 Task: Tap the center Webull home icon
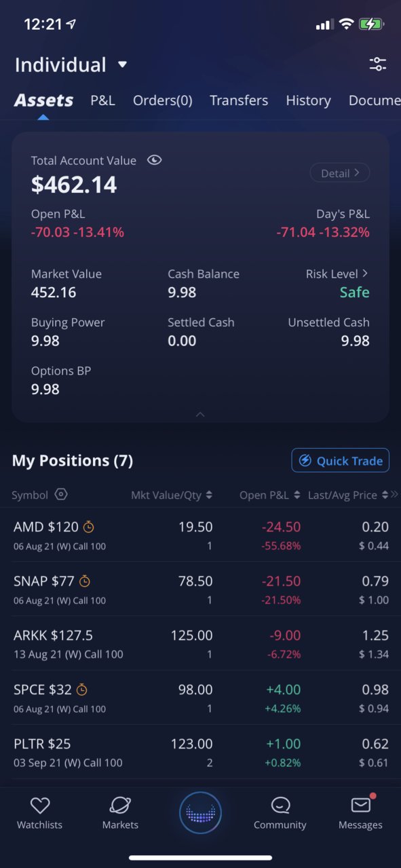click(200, 812)
